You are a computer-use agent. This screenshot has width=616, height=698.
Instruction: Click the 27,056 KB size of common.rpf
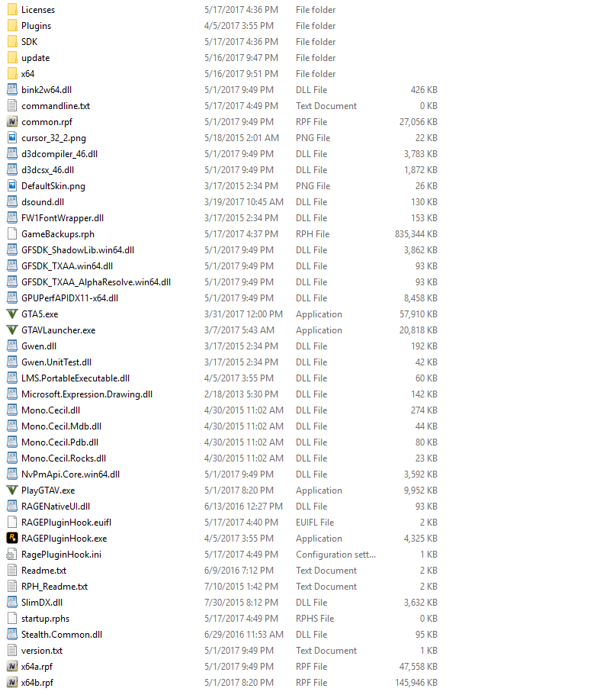[418, 122]
